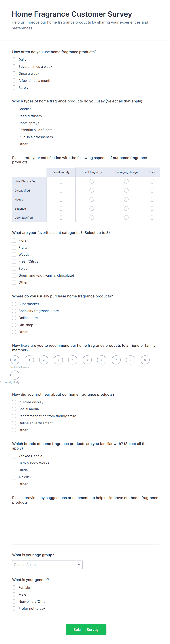Check the "Reed diffusers" checkbox
Screen dimensions: 170x644
click(x=14, y=116)
